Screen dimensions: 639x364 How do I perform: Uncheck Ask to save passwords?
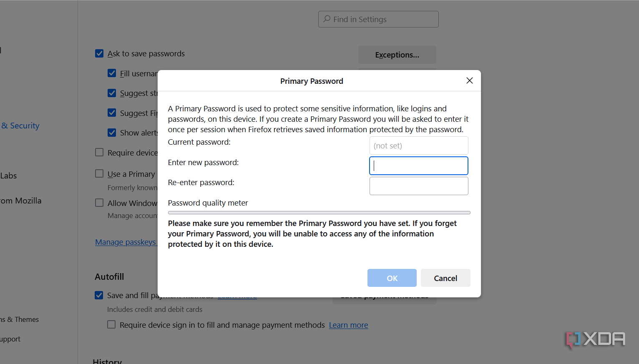coord(99,53)
